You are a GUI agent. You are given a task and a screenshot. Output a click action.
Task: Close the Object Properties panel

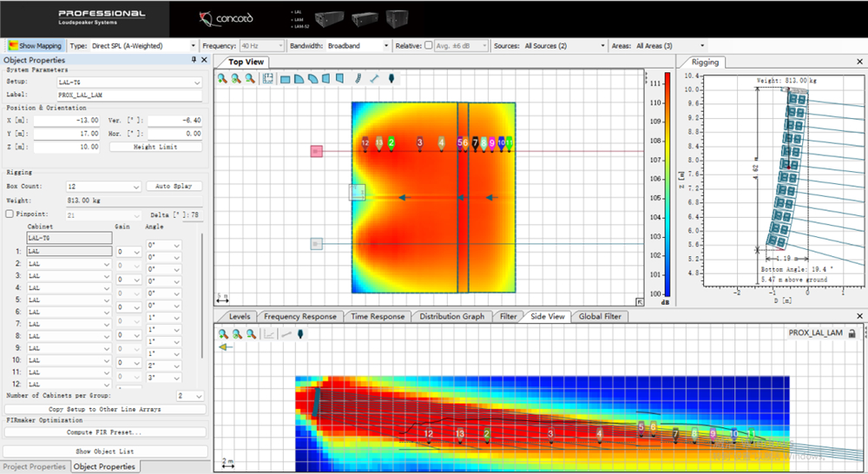(204, 59)
